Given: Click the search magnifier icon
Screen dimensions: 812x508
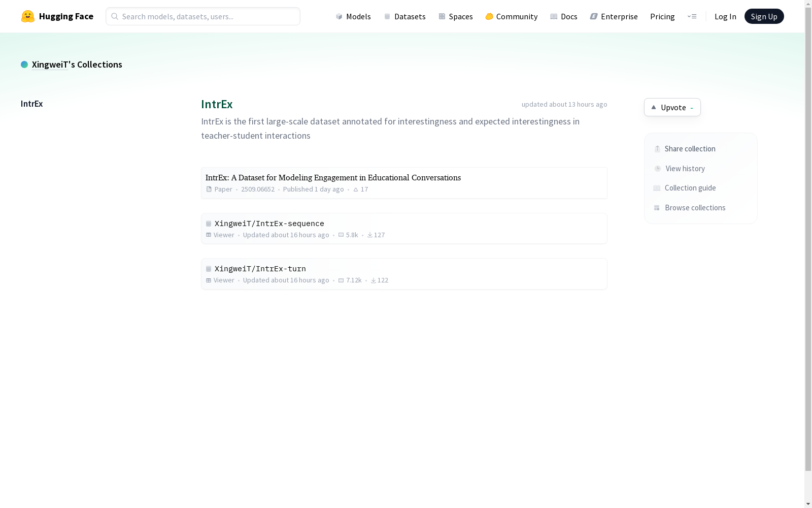Looking at the screenshot, I should [x=115, y=16].
